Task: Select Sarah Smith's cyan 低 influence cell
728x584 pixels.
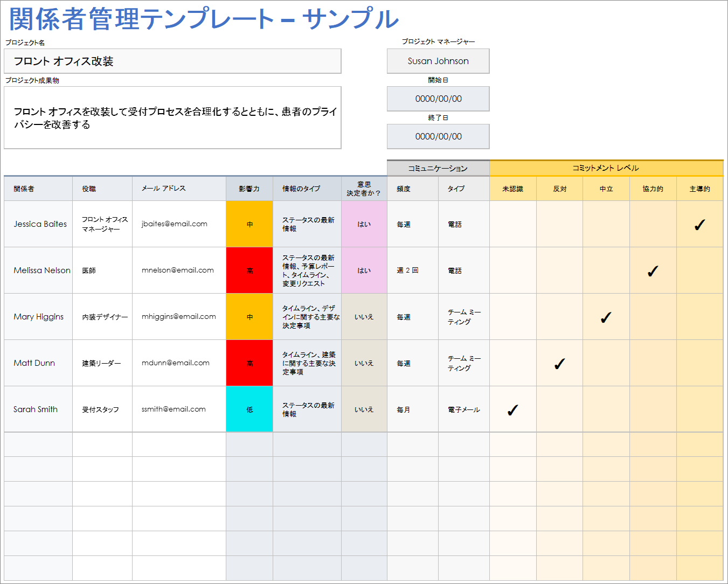Action: coord(249,409)
